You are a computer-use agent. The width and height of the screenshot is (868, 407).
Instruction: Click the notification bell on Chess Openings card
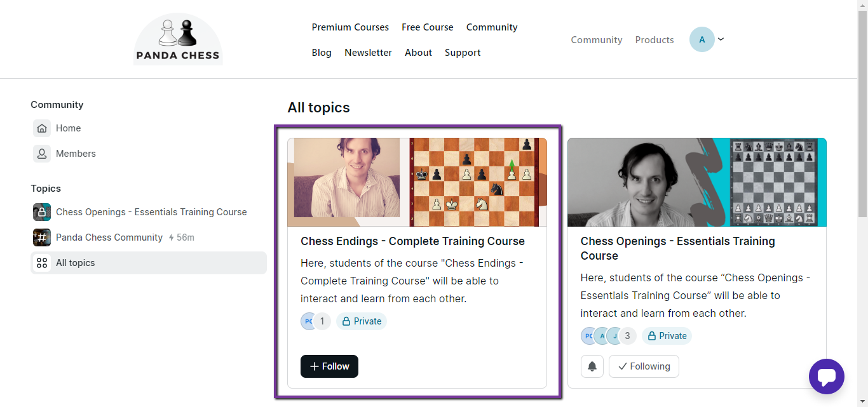click(592, 366)
